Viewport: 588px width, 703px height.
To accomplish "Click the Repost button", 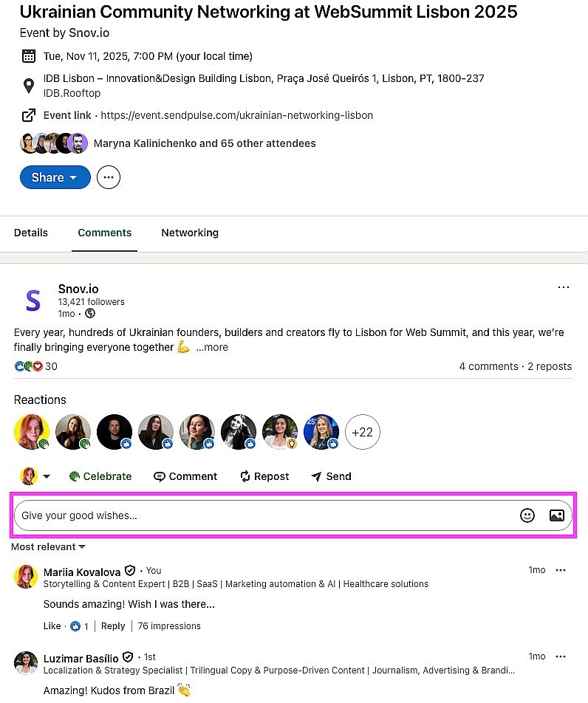I will pyautogui.click(x=264, y=476).
